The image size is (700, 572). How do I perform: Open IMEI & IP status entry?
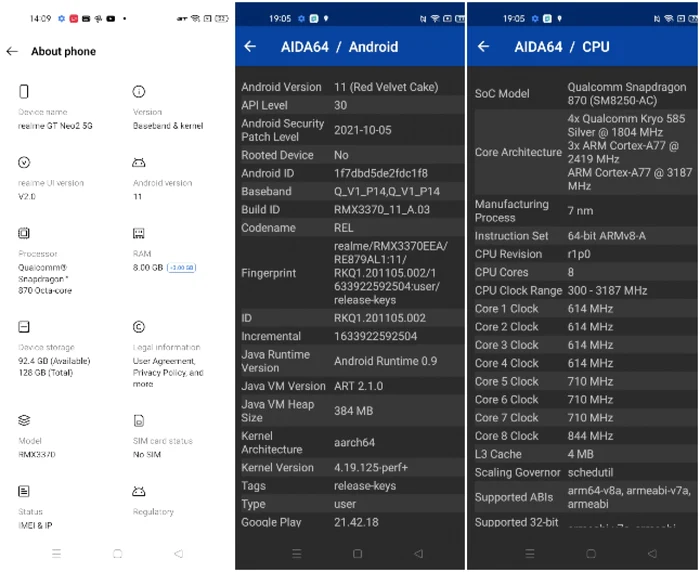[x=35, y=526]
